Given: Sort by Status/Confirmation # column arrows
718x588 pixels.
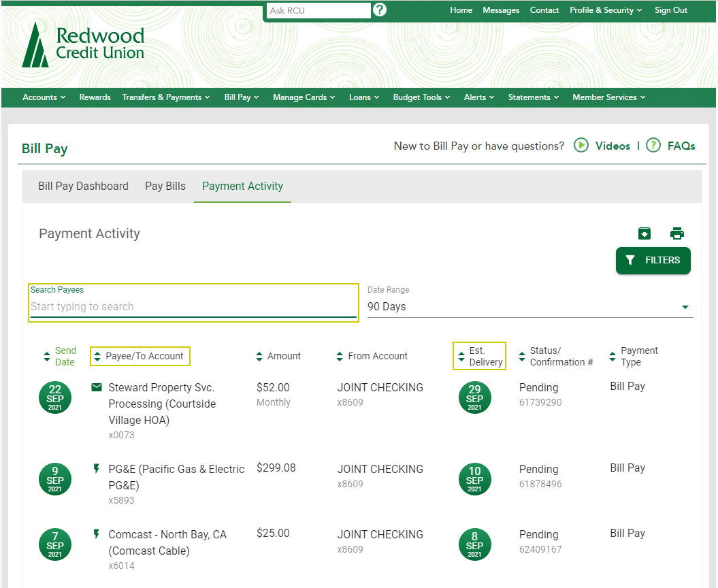Looking at the screenshot, I should click(522, 357).
